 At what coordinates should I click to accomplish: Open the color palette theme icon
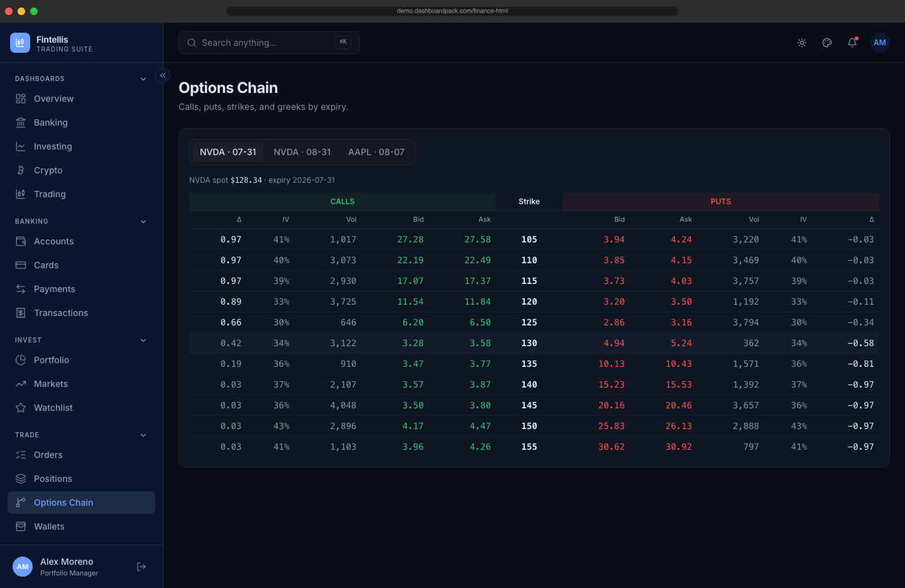pyautogui.click(x=827, y=43)
